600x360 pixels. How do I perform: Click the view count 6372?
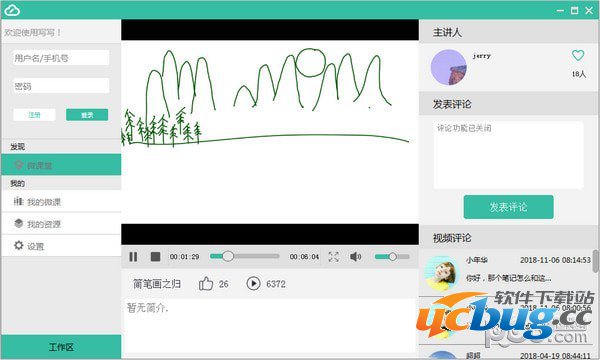[276, 284]
